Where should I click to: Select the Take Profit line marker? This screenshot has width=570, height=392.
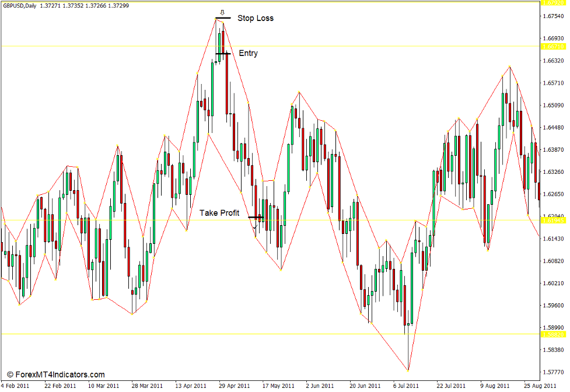click(x=255, y=216)
